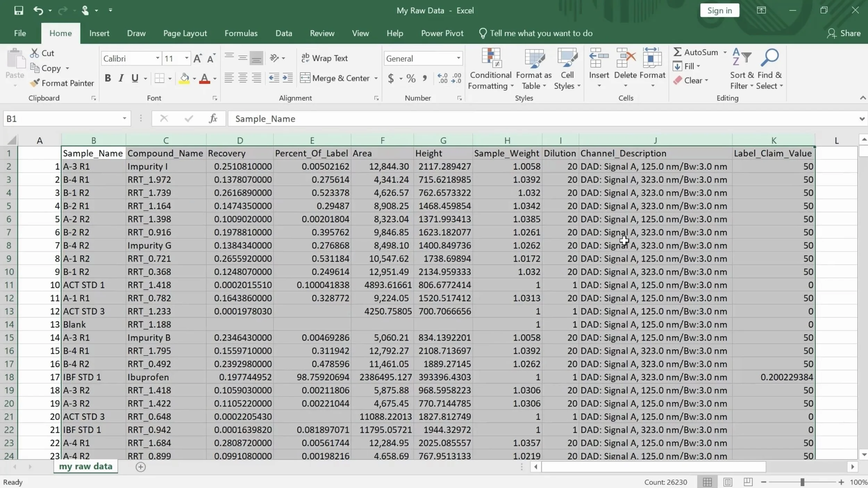Click the Format Painter brush icon
868x488 pixels.
(x=35, y=83)
